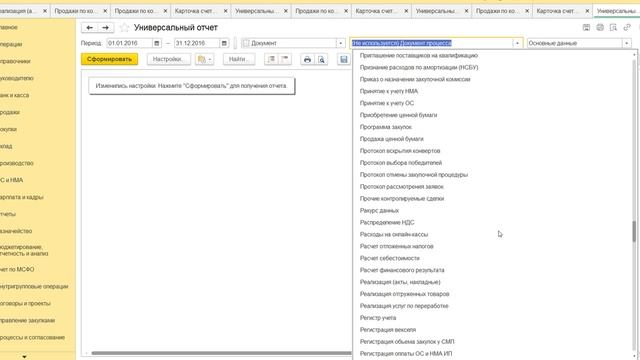Go forward with the right arrow button
The image size is (640, 360).
click(106, 28)
